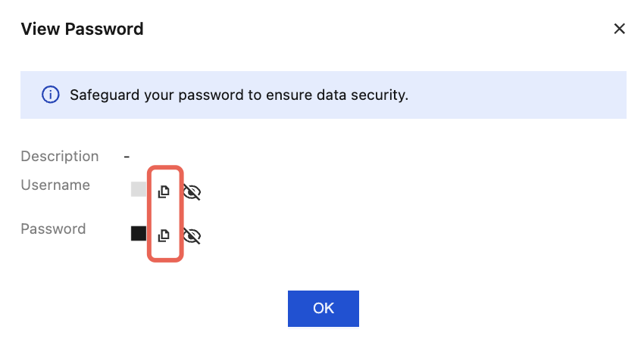Viewport: 644px width, 342px height.
Task: Close the View Password dialog with X
Action: click(619, 30)
